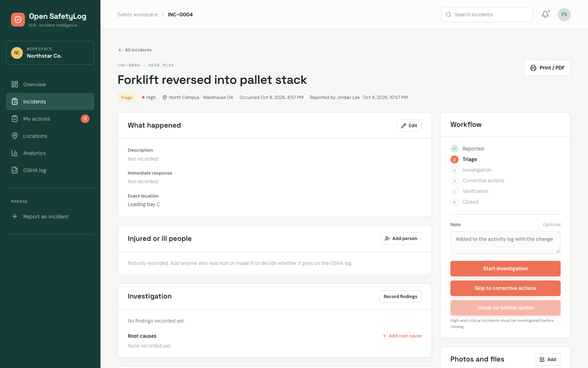The height and width of the screenshot is (368, 588).
Task: Open the Analytics section
Action: tap(50, 153)
